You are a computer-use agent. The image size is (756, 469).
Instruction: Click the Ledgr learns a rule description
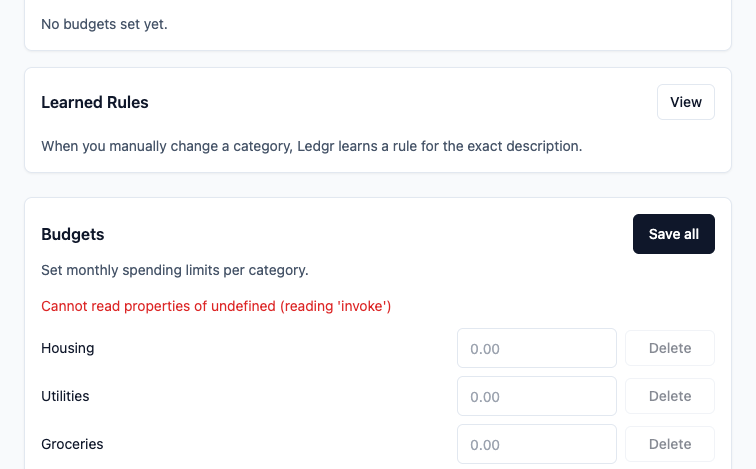(311, 146)
